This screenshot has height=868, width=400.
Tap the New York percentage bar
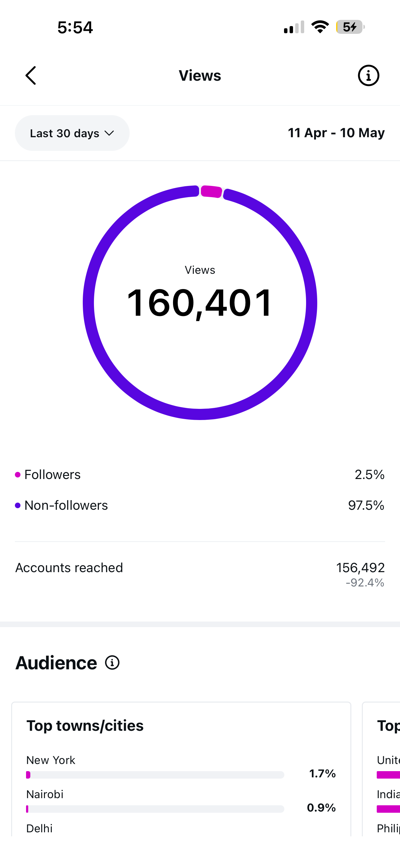coord(155,775)
